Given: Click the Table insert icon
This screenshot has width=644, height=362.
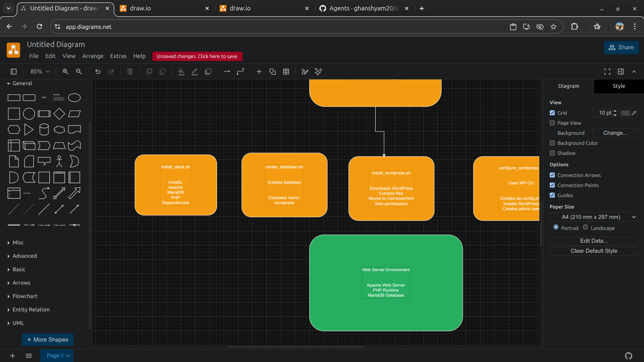Looking at the screenshot, I should [x=286, y=71].
